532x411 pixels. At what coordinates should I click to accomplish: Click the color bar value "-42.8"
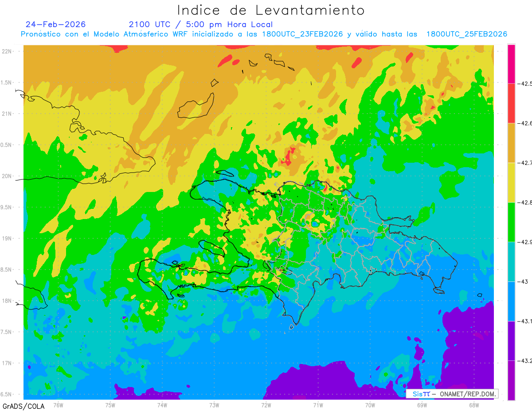coord(524,203)
